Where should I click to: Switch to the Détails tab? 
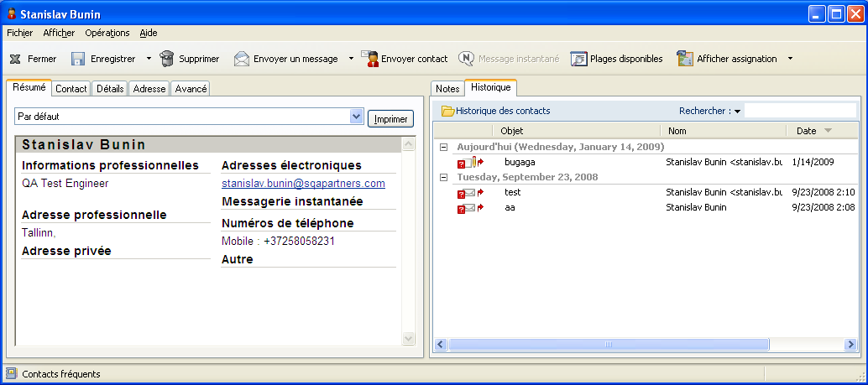point(110,89)
